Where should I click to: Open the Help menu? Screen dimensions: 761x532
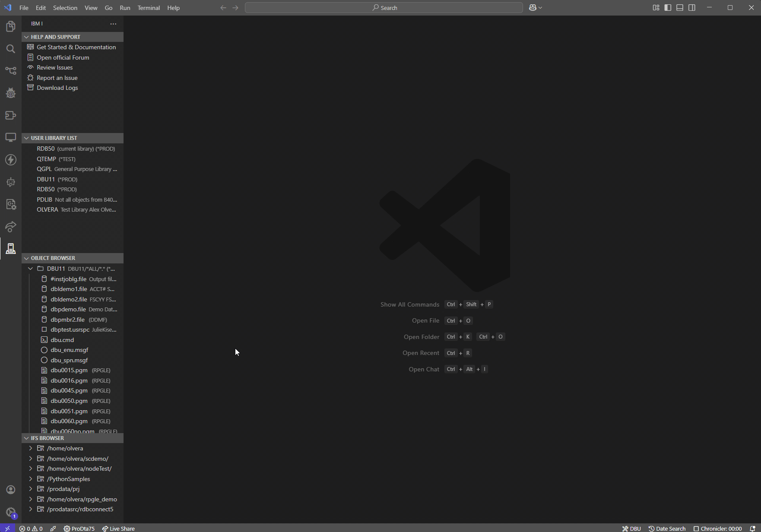pos(173,8)
